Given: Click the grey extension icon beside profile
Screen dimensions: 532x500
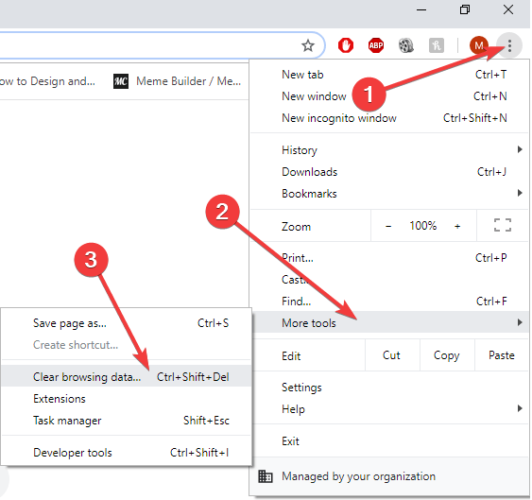Looking at the screenshot, I should pyautogui.click(x=436, y=45).
